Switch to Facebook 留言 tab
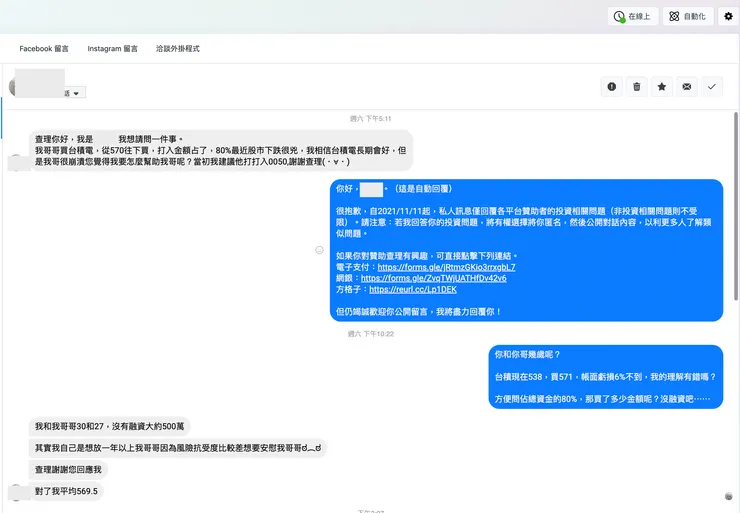Viewport: 740px width, 513px height. [44, 49]
